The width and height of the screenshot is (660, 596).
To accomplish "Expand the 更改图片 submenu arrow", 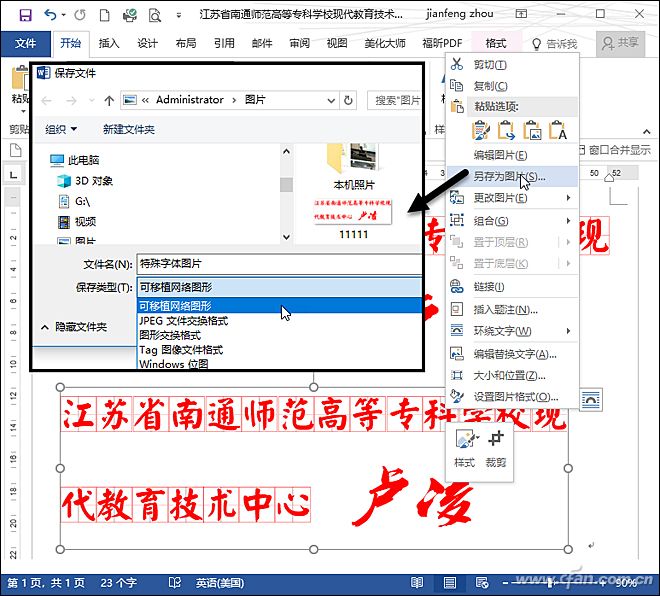I will pos(568,197).
